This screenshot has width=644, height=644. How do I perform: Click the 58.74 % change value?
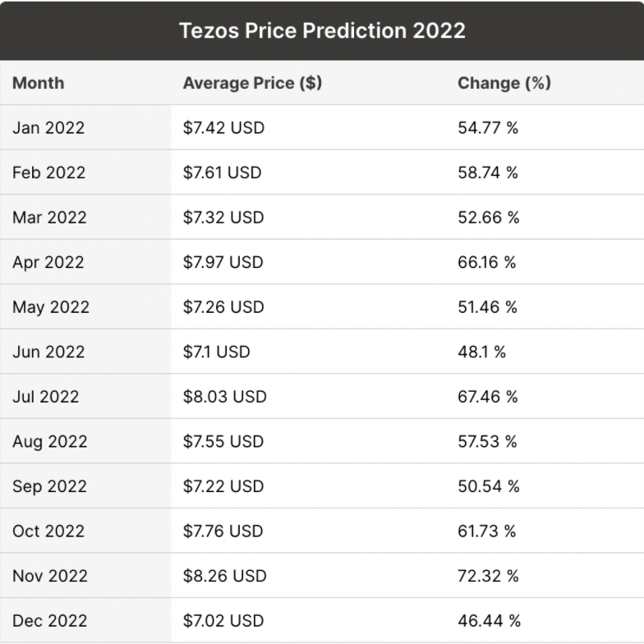click(488, 172)
